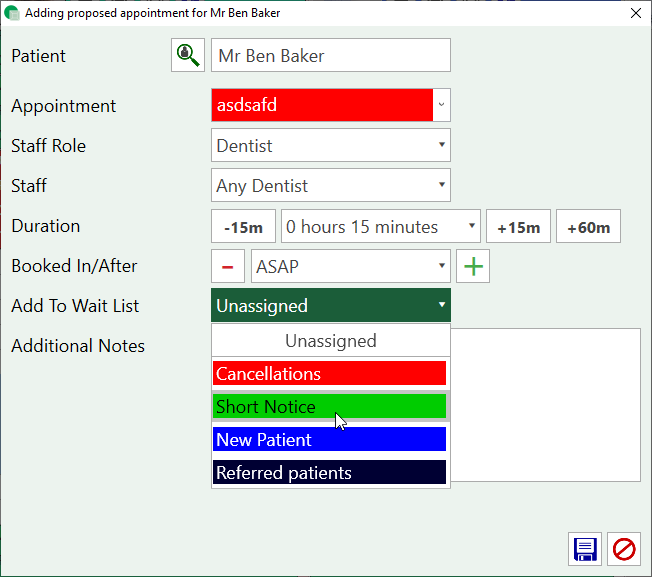Subtract 15 minutes with -15m button
The height and width of the screenshot is (577, 652).
[x=243, y=227]
